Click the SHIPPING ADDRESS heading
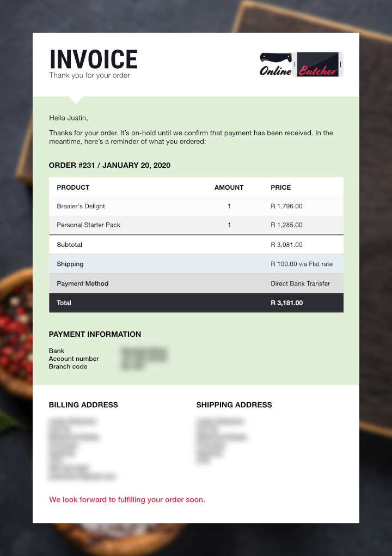This screenshot has height=556, width=392. (234, 405)
